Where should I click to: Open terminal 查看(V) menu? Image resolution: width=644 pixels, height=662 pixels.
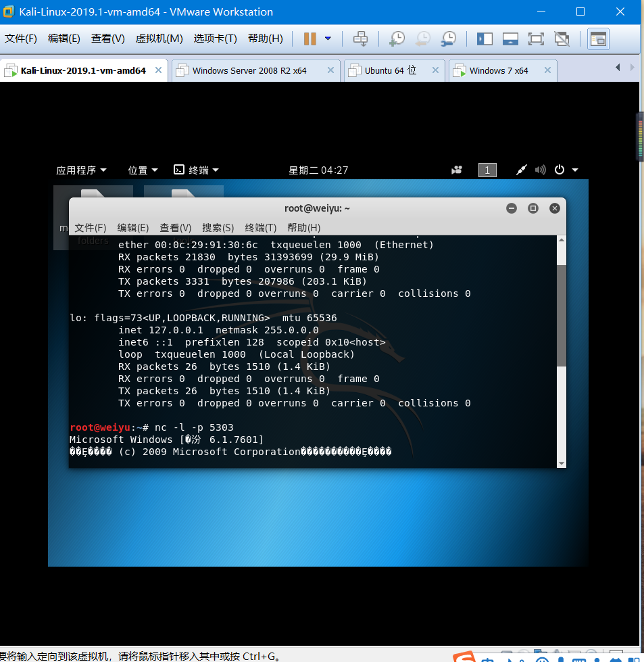[176, 228]
